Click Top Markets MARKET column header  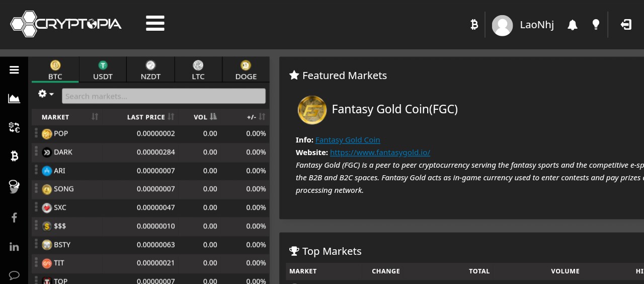tap(303, 271)
